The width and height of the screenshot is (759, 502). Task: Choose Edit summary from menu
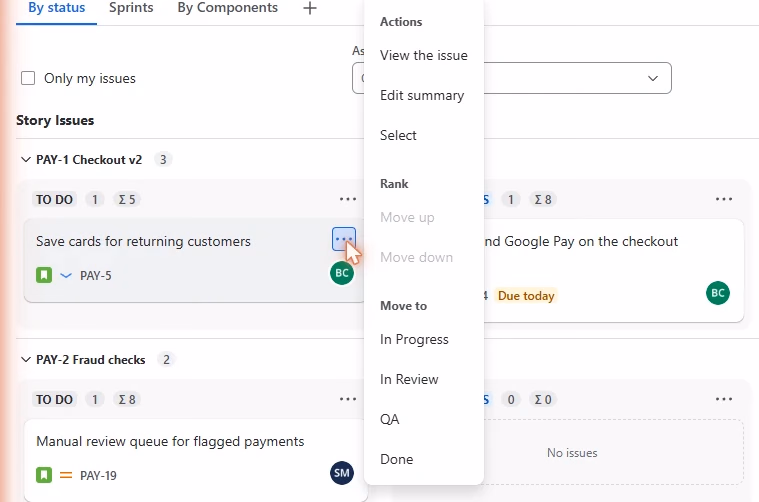tap(424, 95)
